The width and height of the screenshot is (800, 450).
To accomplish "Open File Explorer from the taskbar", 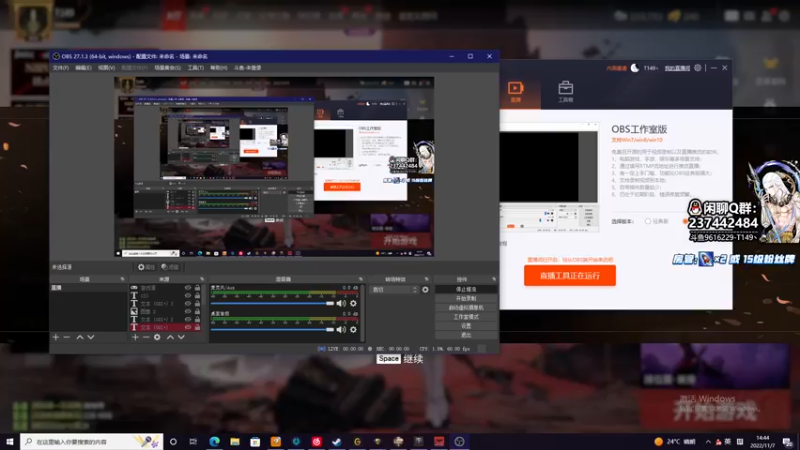I will 235,441.
